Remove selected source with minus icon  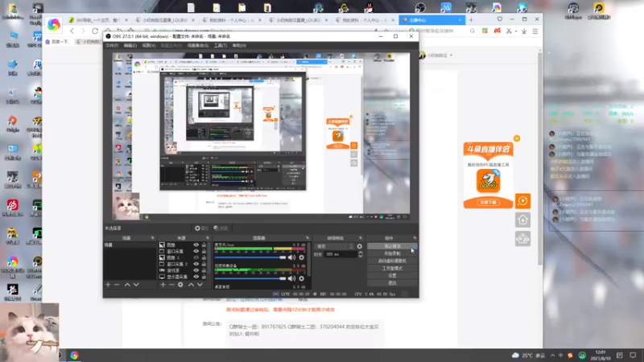click(x=171, y=285)
